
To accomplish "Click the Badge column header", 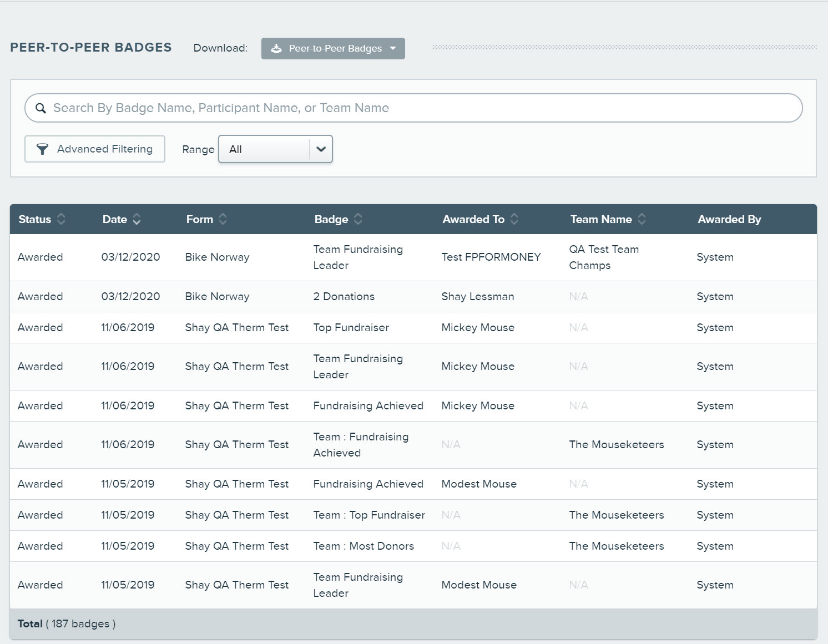I will click(x=331, y=219).
